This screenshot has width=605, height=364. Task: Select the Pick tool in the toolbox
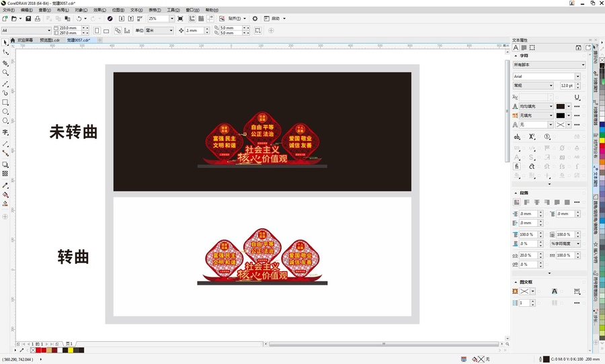click(x=5, y=42)
